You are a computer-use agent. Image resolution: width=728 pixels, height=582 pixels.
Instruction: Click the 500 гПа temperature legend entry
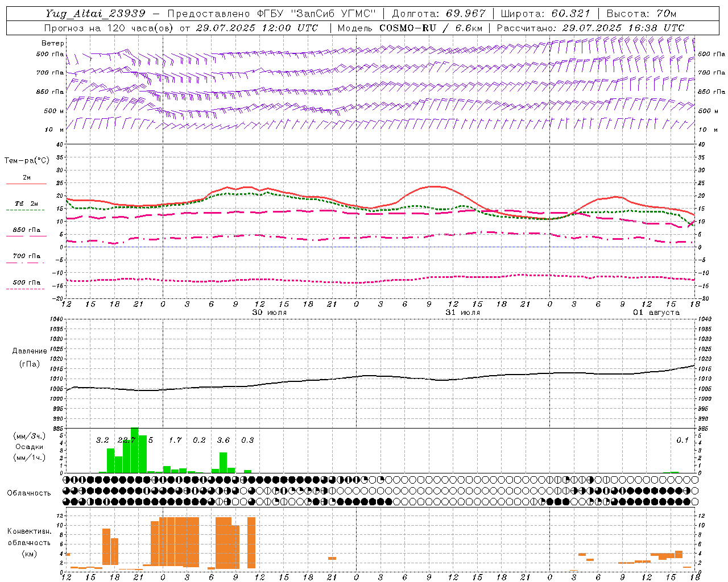coord(27,282)
